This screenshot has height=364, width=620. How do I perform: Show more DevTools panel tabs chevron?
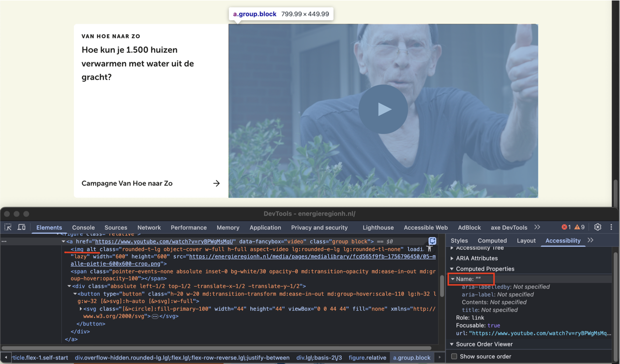point(537,227)
